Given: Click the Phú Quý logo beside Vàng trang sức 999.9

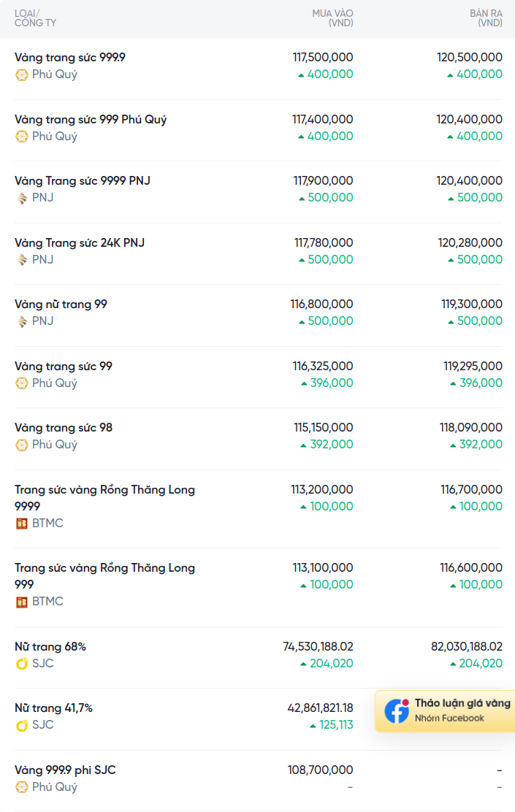Looking at the screenshot, I should point(22,74).
